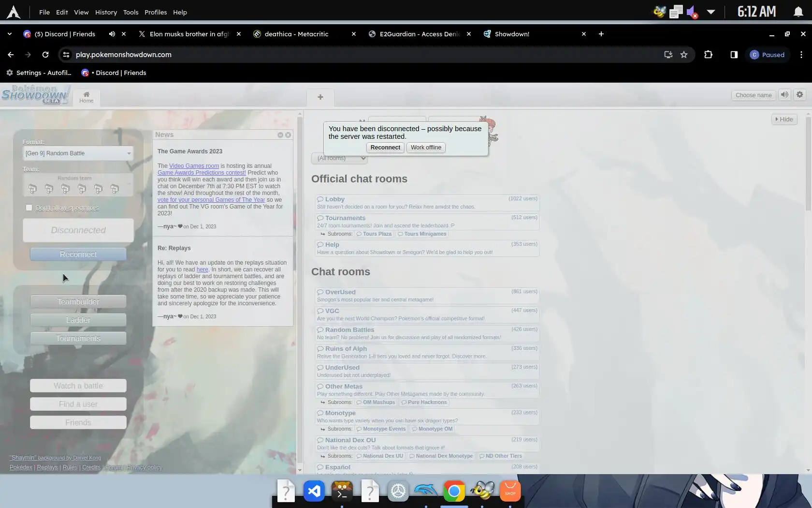Click Find a user
Image resolution: width=812 pixels, height=508 pixels.
point(78,404)
